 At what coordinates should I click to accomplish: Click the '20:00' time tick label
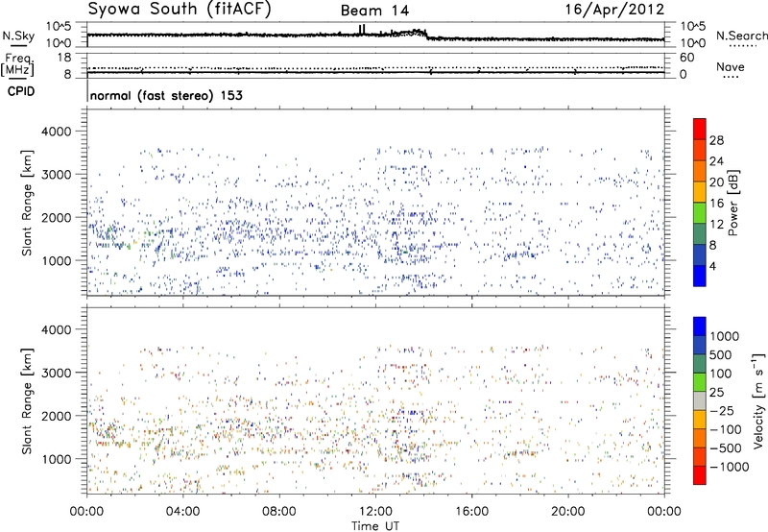pyautogui.click(x=567, y=512)
